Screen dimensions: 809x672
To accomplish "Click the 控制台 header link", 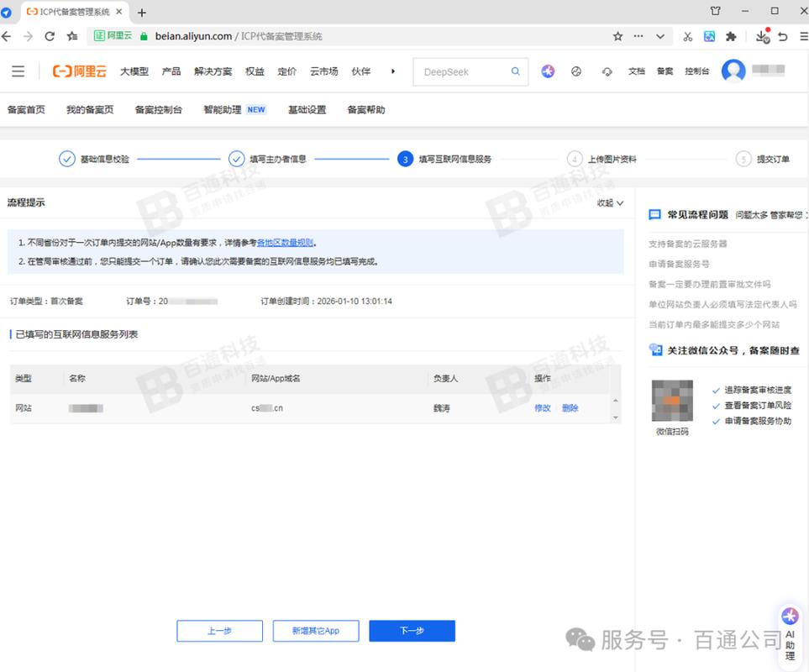I will click(697, 71).
